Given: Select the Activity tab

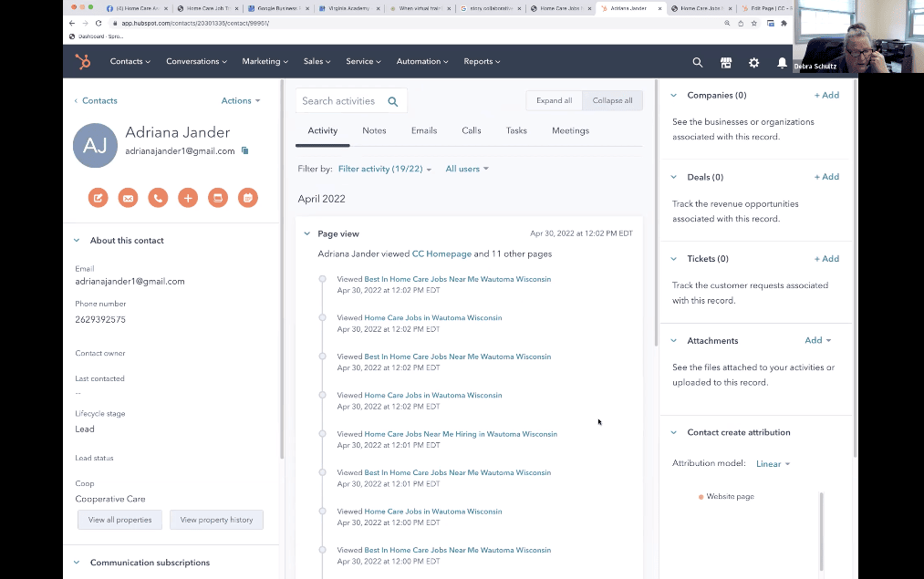Looking at the screenshot, I should pyautogui.click(x=322, y=130).
